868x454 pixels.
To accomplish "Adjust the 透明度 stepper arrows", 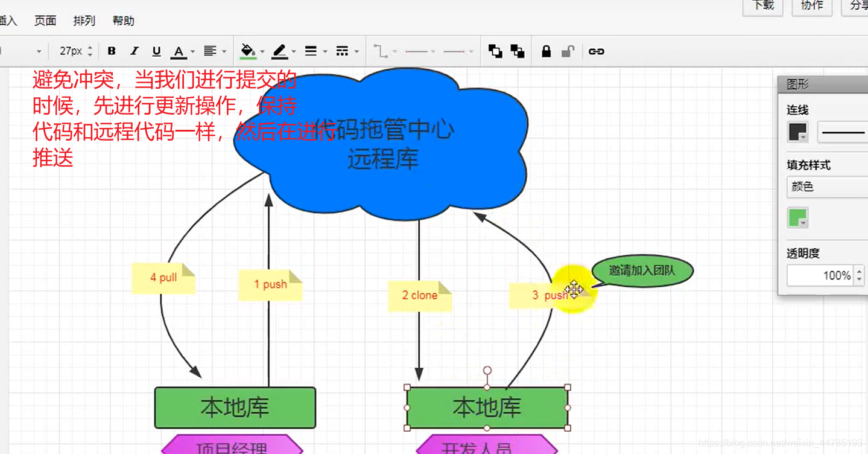I will point(860,276).
